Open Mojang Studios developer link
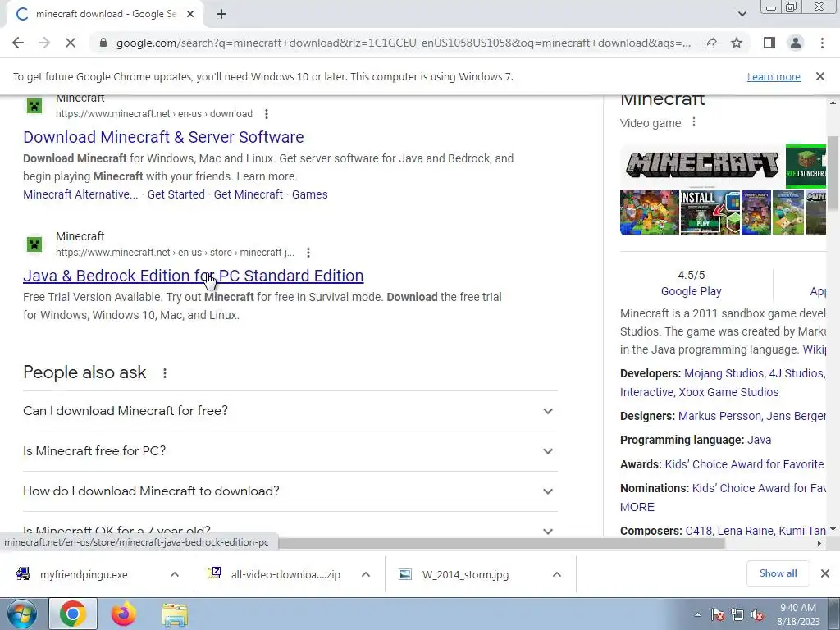This screenshot has height=630, width=840. point(724,373)
